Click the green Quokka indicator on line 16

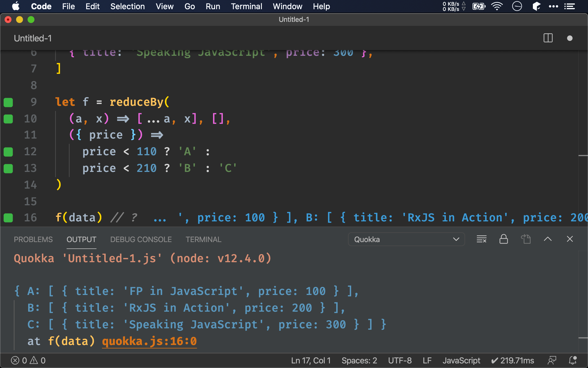[x=8, y=218]
